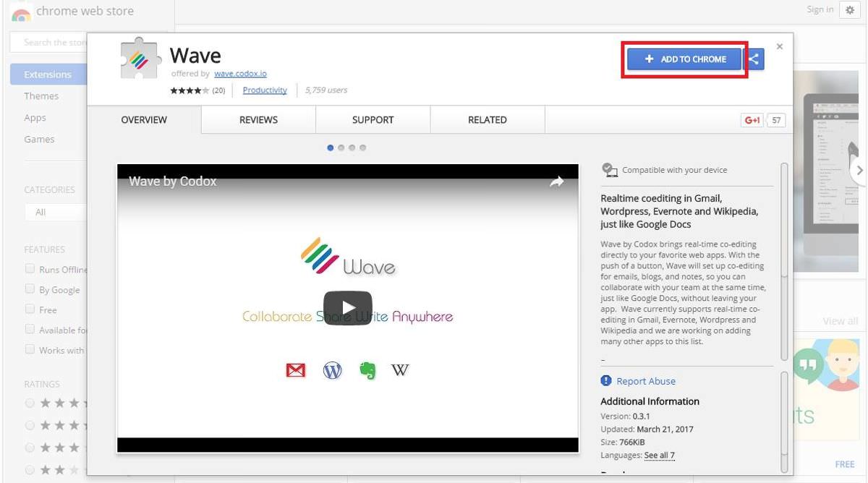868x483 pixels.
Task: Click Sign in at the top
Action: point(820,9)
